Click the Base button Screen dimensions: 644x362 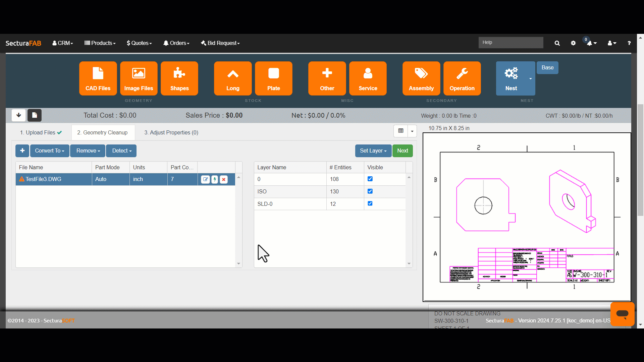coord(547,68)
